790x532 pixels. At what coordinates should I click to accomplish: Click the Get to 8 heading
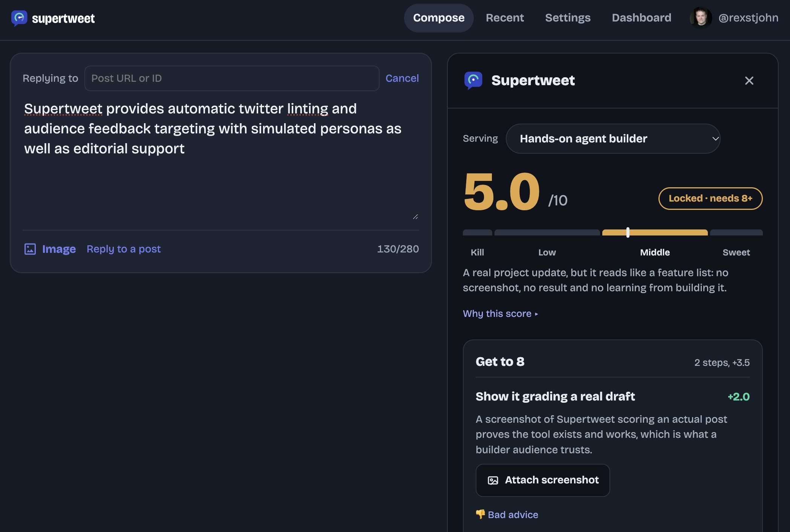pyautogui.click(x=500, y=362)
